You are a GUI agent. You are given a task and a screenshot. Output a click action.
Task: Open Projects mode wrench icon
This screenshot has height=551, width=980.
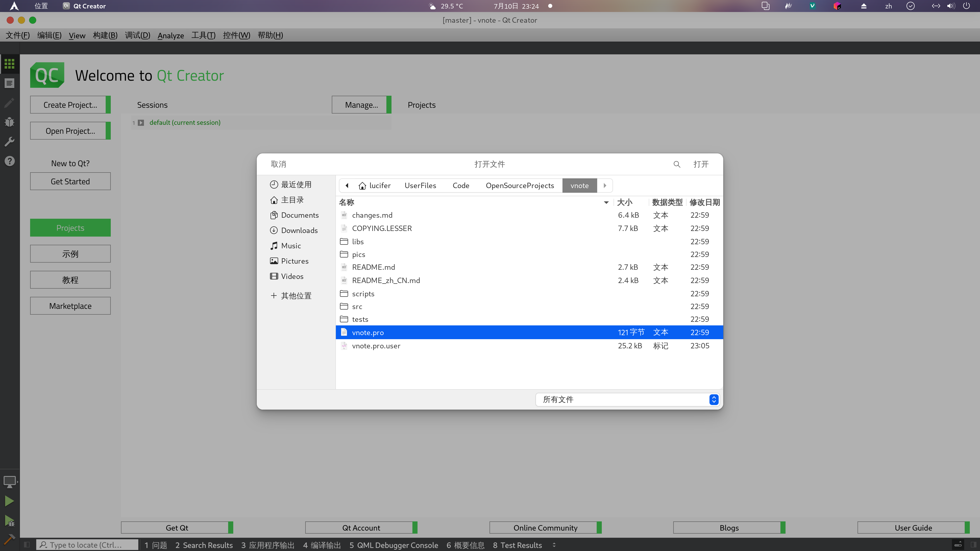(x=9, y=142)
